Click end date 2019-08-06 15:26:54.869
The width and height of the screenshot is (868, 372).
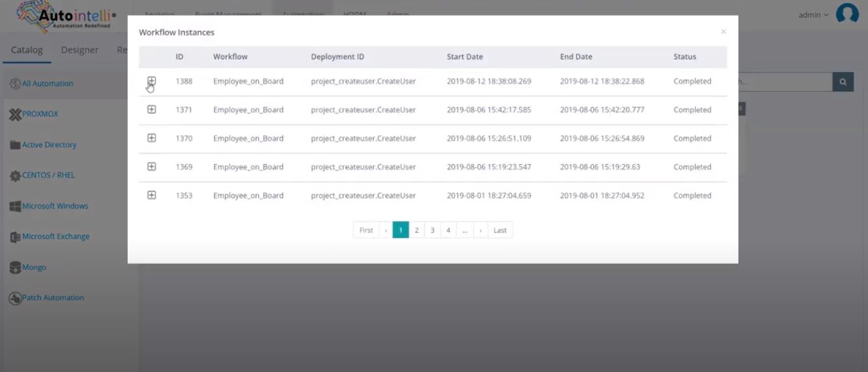coord(602,139)
